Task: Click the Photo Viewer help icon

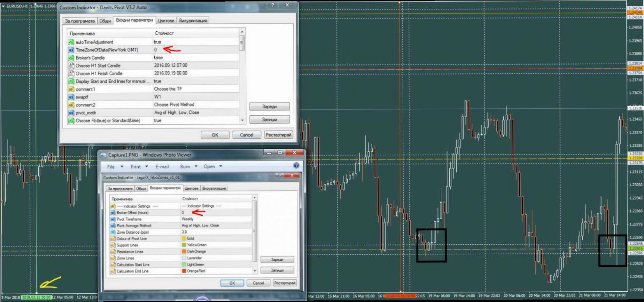Action: [x=296, y=166]
